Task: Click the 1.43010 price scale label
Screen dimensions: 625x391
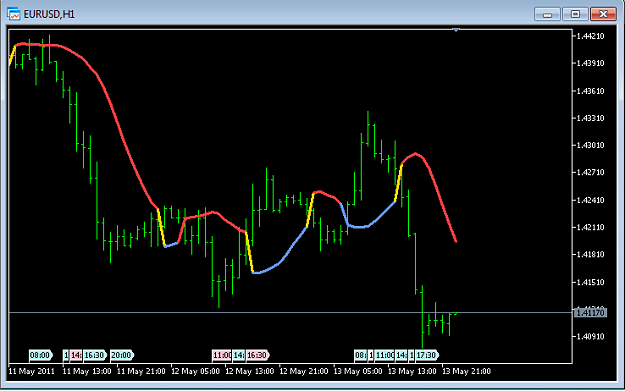Action: 590,145
